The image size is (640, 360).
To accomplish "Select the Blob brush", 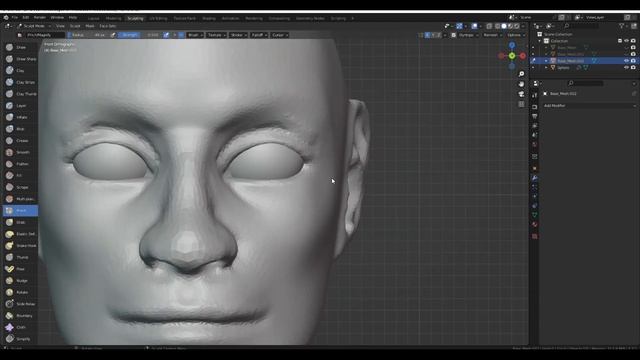I will (x=20, y=129).
